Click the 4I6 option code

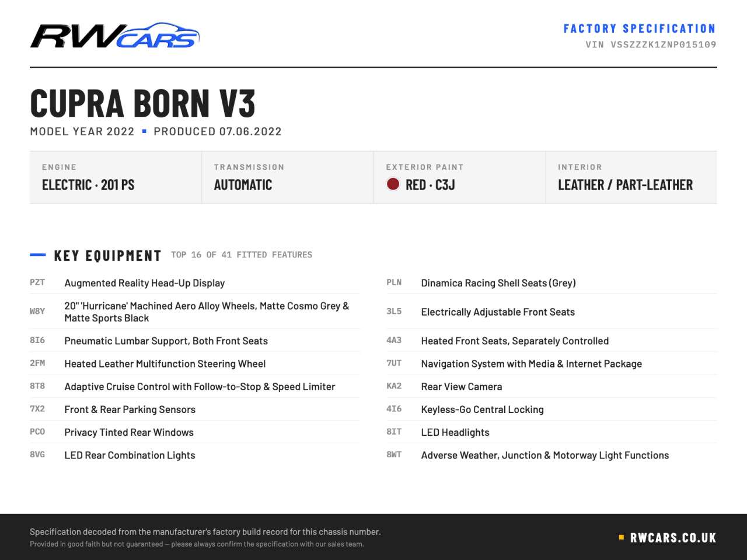[x=394, y=409]
